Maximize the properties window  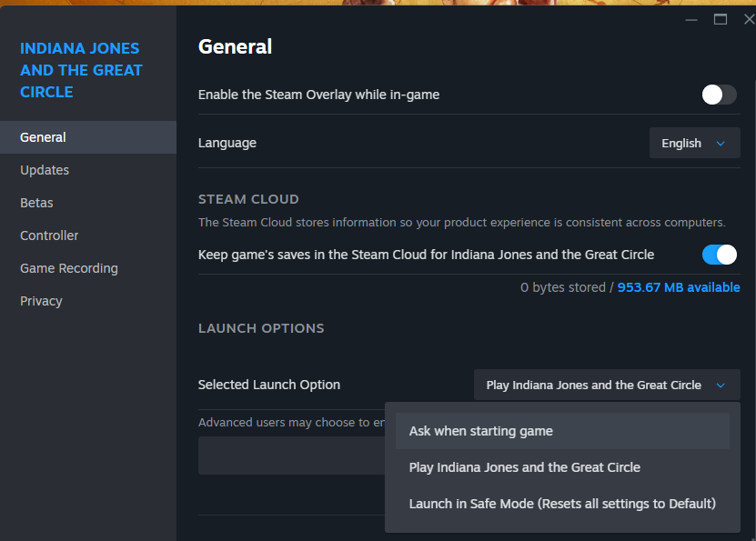pyautogui.click(x=721, y=19)
